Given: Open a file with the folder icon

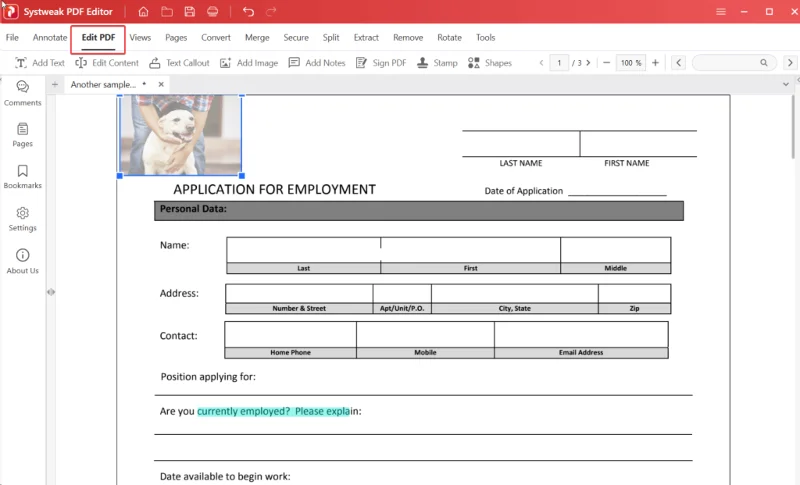Looking at the screenshot, I should 167,11.
